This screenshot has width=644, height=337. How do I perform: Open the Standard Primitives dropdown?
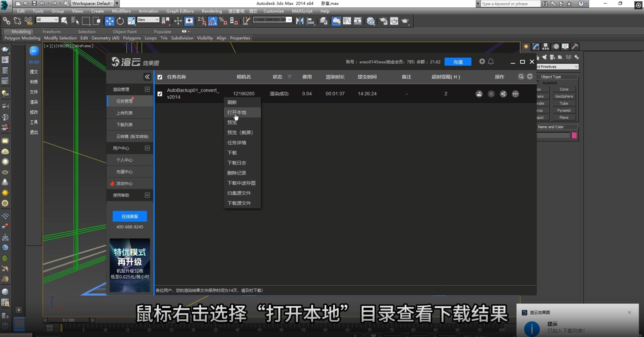pos(557,67)
